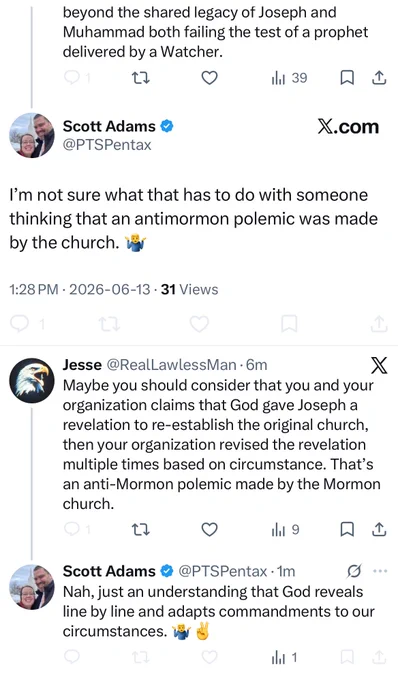Visit the @RealLawlessMan handle link

pyautogui.click(x=172, y=365)
